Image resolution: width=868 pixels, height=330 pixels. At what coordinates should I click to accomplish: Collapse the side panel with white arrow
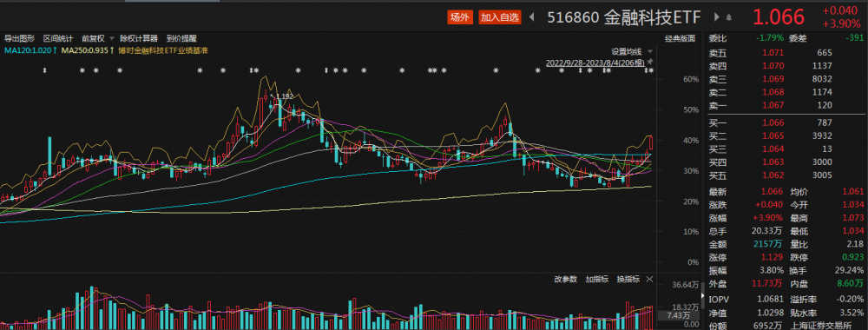[703, 295]
